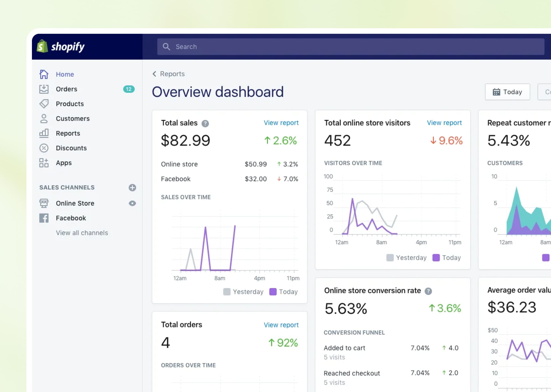Image resolution: width=551 pixels, height=392 pixels.
Task: Click View all channels link
Action: pos(82,233)
